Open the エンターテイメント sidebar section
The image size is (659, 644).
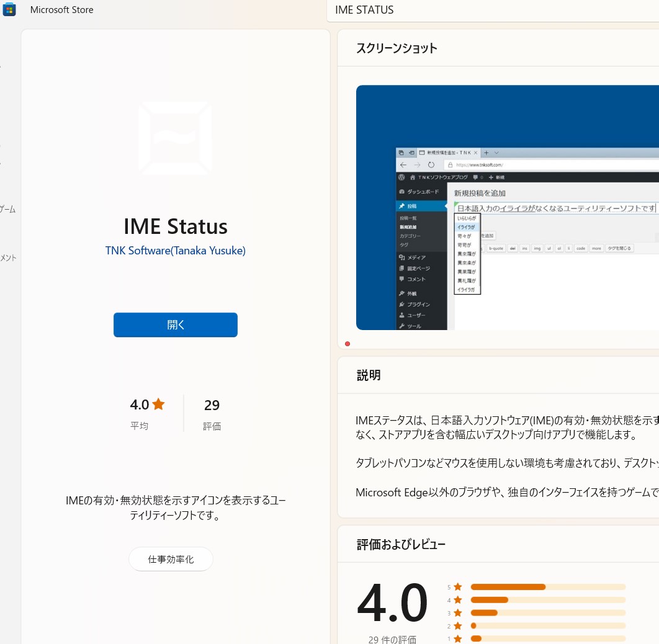(x=7, y=257)
